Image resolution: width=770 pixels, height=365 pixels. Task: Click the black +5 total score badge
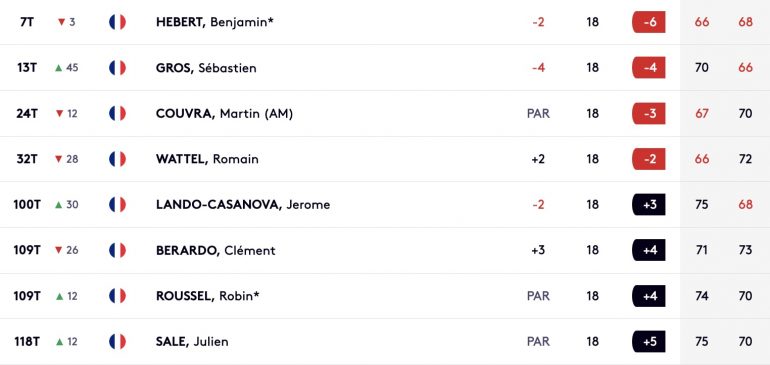[x=649, y=341]
